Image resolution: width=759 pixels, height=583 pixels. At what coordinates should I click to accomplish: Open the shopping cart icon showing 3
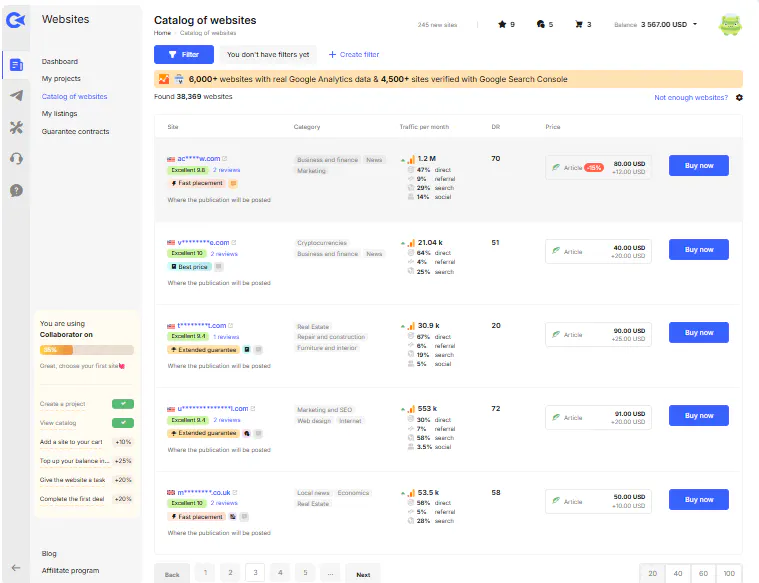click(x=578, y=24)
